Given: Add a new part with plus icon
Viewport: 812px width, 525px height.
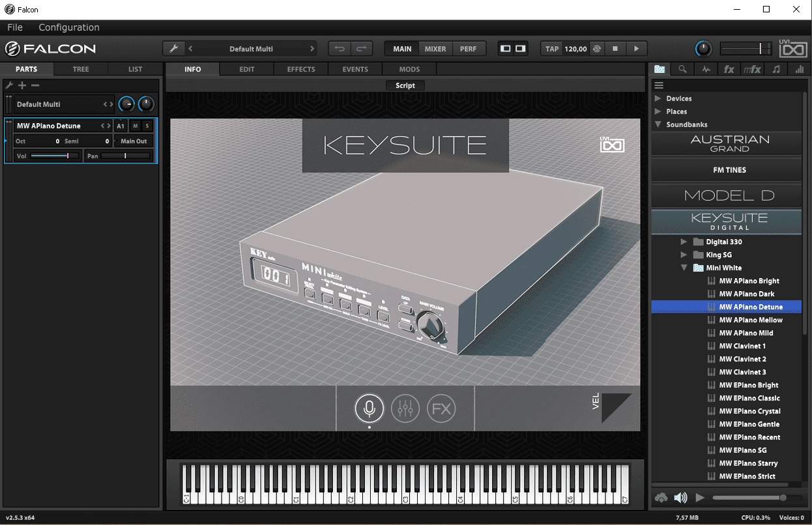Looking at the screenshot, I should click(x=22, y=85).
